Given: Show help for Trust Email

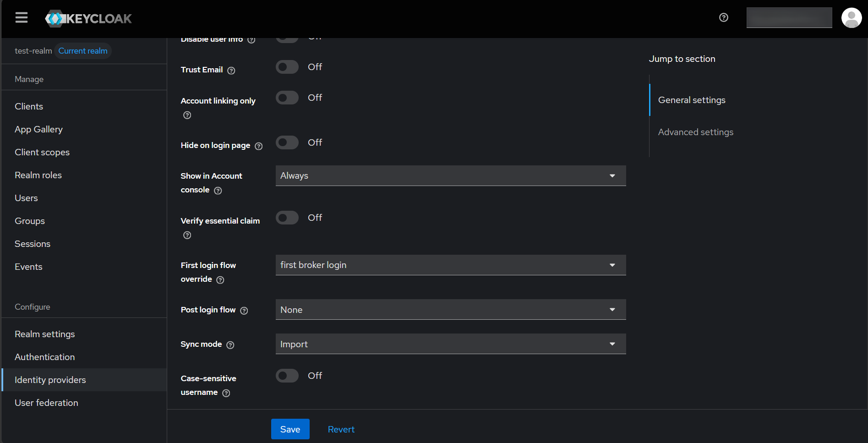Looking at the screenshot, I should [231, 71].
